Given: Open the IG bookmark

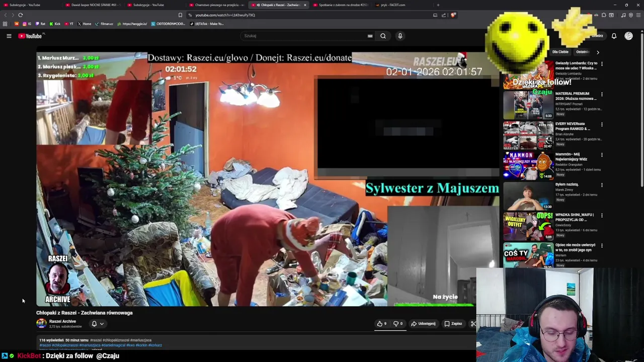Looking at the screenshot, I should (27, 24).
